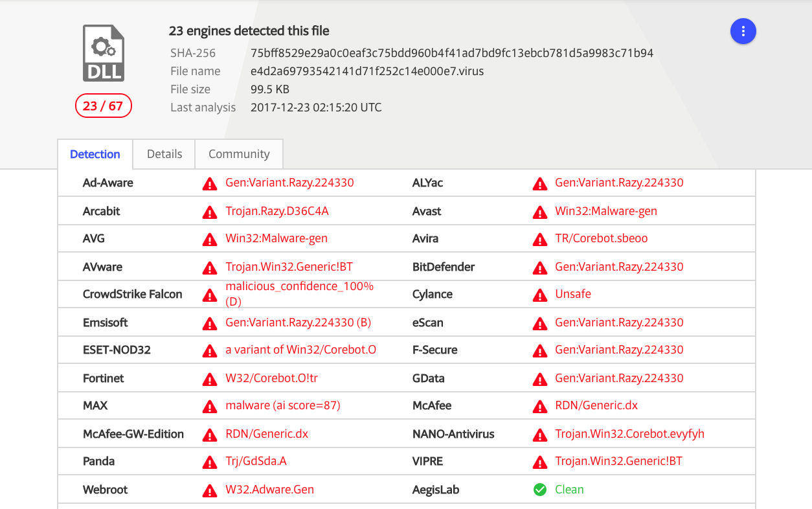Select the Detection tab
Image resolution: width=812 pixels, height=509 pixels.
click(x=95, y=154)
